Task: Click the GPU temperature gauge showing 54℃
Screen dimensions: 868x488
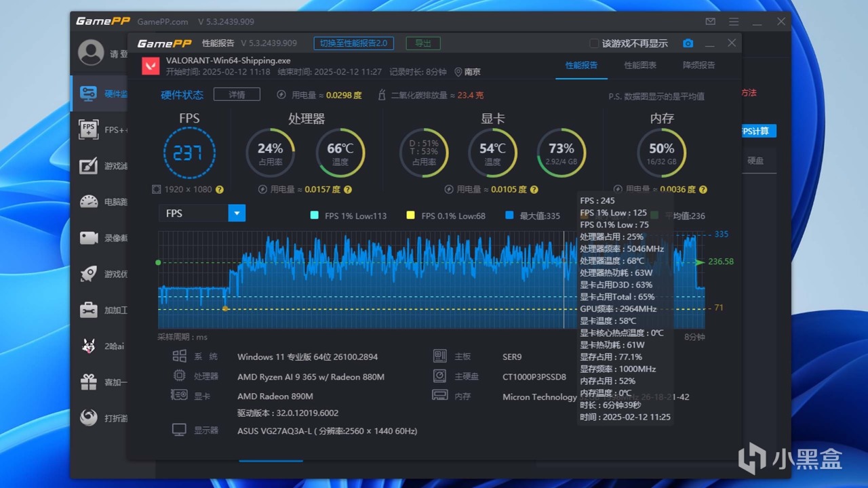Action: tap(493, 152)
